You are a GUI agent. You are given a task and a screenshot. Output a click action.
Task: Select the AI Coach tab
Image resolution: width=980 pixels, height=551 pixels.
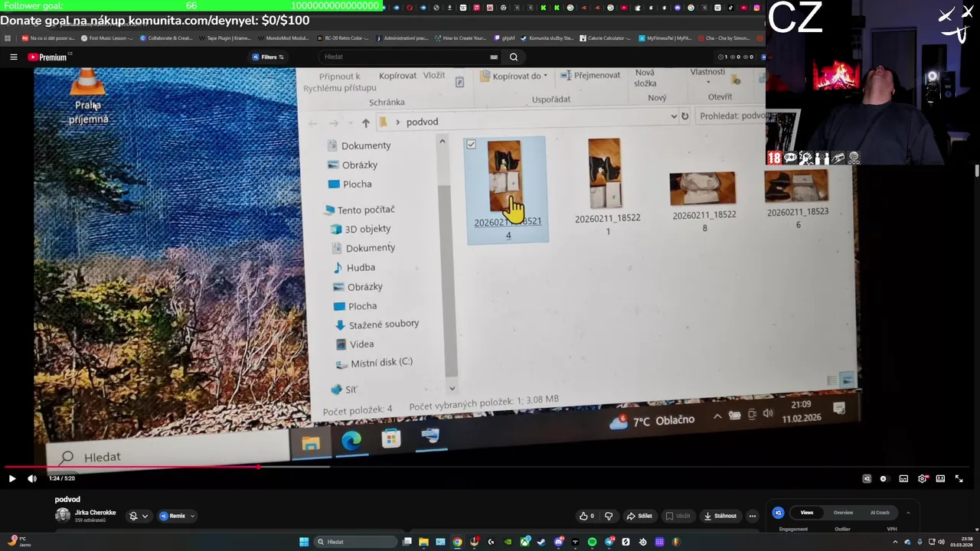880,513
